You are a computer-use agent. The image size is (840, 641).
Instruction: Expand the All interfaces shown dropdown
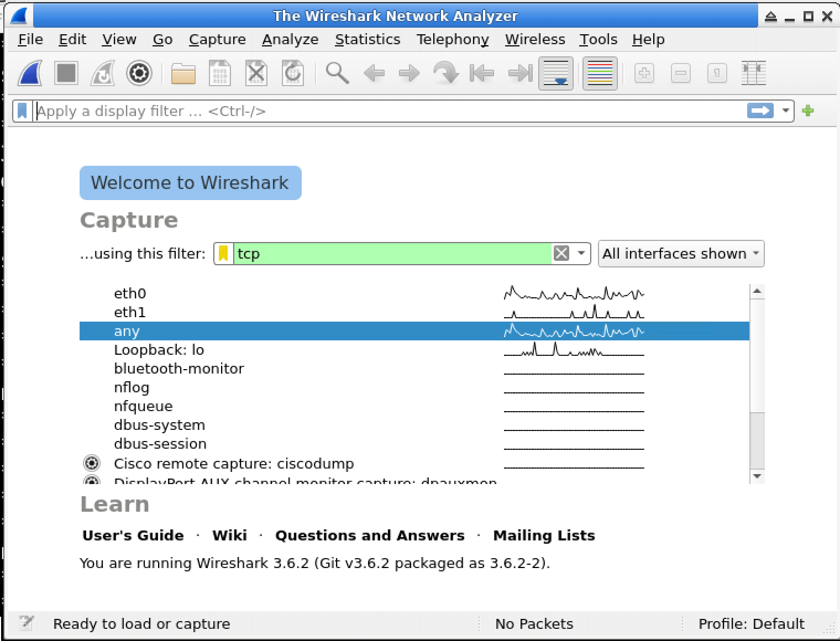(x=681, y=254)
